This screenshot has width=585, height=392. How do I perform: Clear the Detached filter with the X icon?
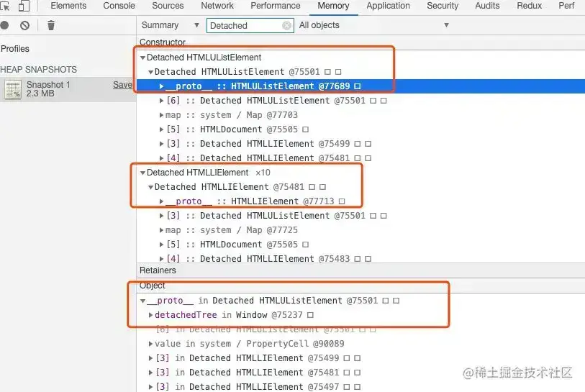tap(286, 25)
